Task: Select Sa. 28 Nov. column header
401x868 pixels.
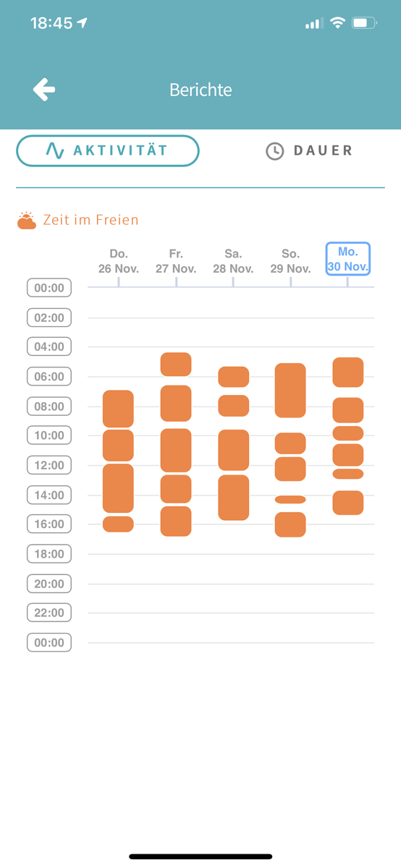Action: coord(233,261)
